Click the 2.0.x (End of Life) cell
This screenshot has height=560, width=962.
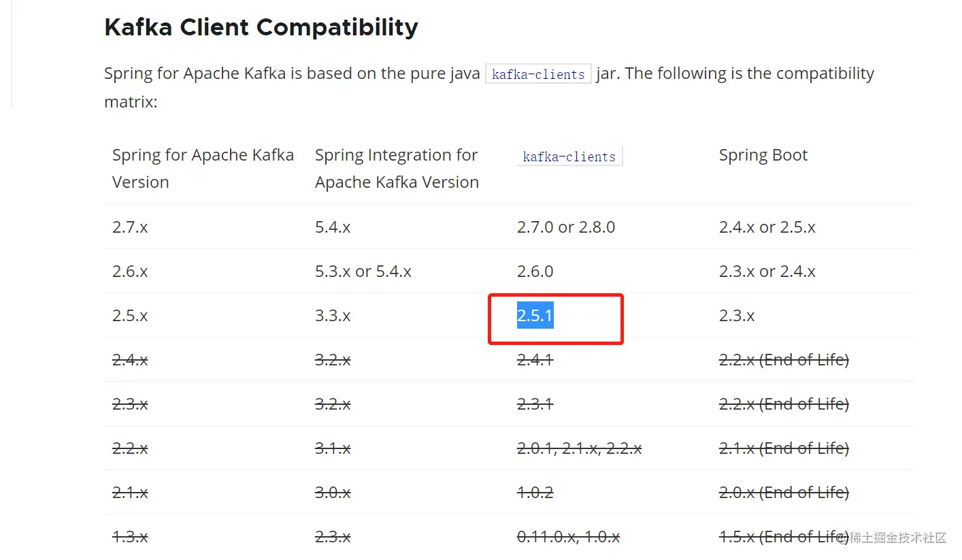(x=784, y=493)
